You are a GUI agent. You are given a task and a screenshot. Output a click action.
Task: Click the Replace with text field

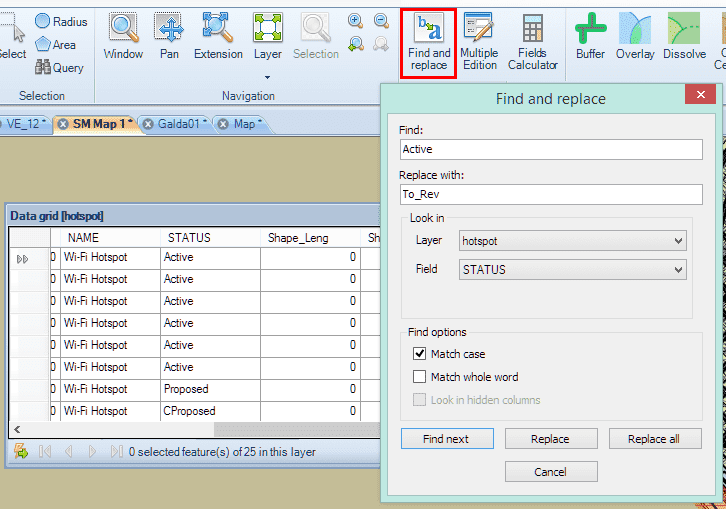point(550,195)
